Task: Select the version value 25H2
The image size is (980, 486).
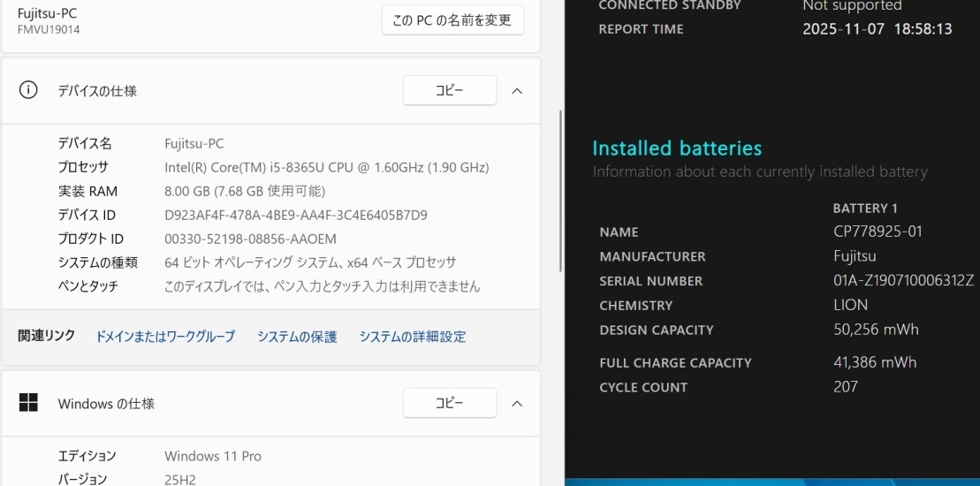Action: tap(180, 480)
